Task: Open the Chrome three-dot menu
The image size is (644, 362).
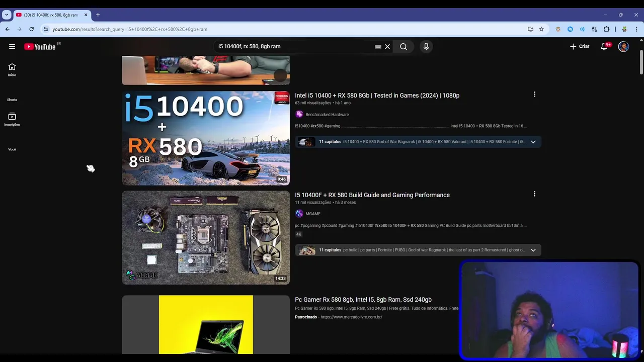Action: coord(636,29)
